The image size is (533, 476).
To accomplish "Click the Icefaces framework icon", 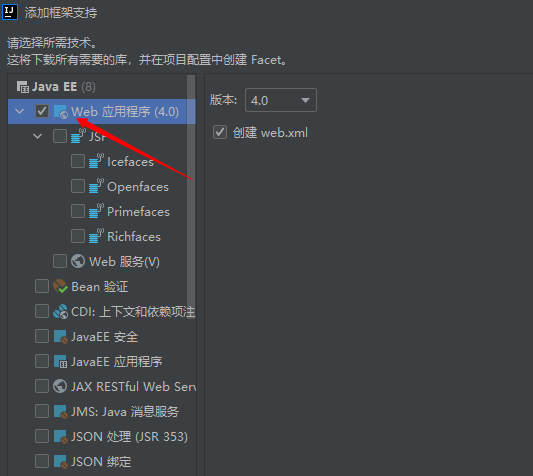I will 96,161.
